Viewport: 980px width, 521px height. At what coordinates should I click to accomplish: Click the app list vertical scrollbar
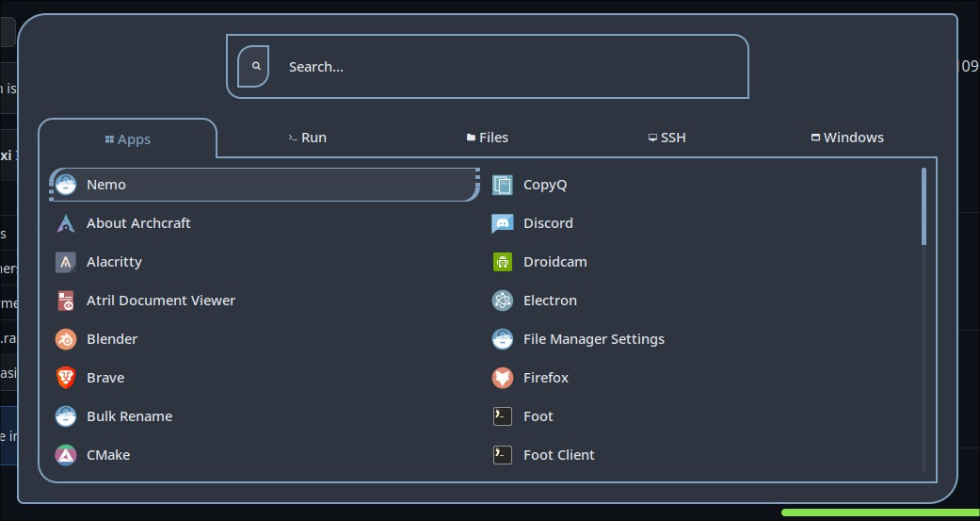click(x=924, y=206)
